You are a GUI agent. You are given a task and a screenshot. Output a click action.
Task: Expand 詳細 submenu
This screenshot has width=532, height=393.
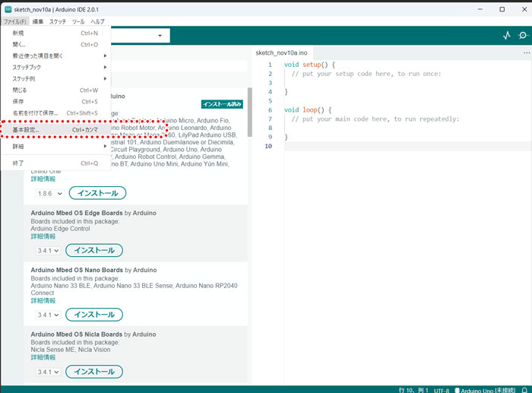pos(56,146)
